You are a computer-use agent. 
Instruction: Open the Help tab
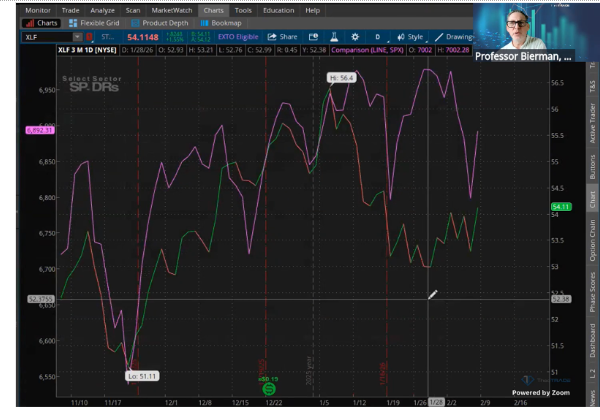(312, 10)
